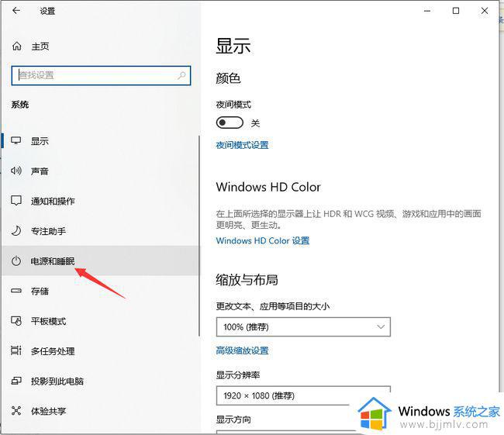The height and width of the screenshot is (435, 504).
Task: Maximize the 设置 window
Action: tap(456, 11)
